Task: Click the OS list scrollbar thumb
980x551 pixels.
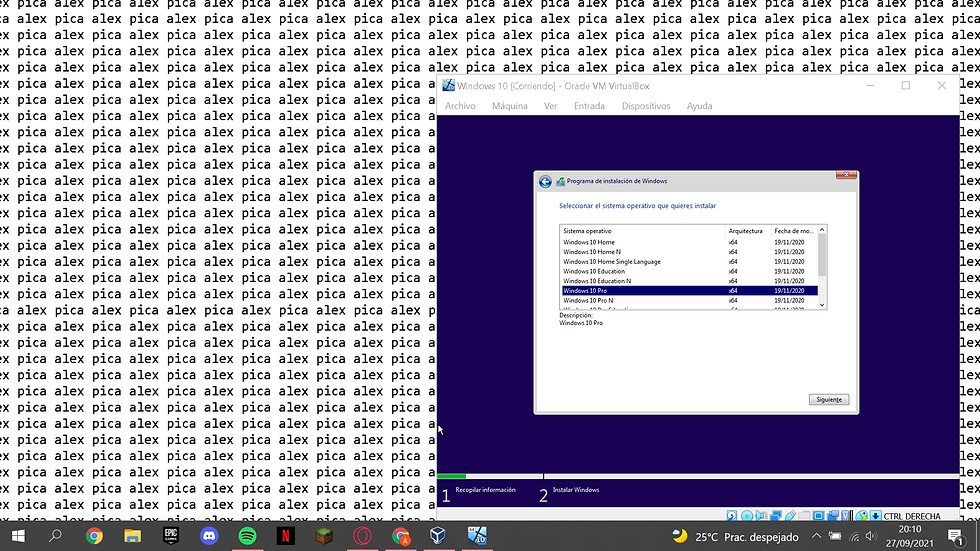Action: coord(822,255)
